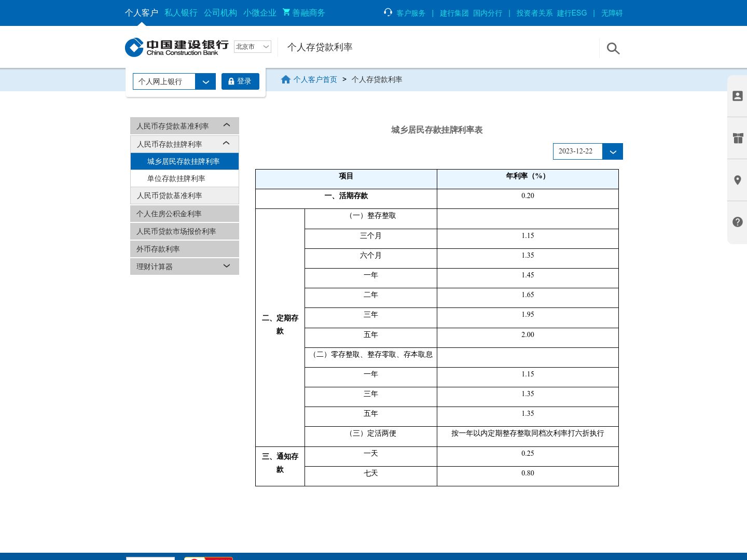747x560 pixels.
Task: Click the 一天 term cell
Action: 371,456
